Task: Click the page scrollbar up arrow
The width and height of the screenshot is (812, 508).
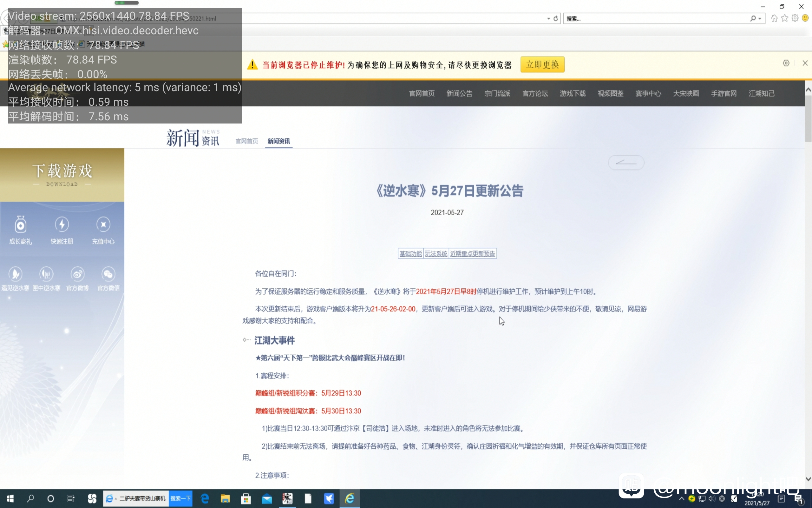Action: pyautogui.click(x=808, y=90)
